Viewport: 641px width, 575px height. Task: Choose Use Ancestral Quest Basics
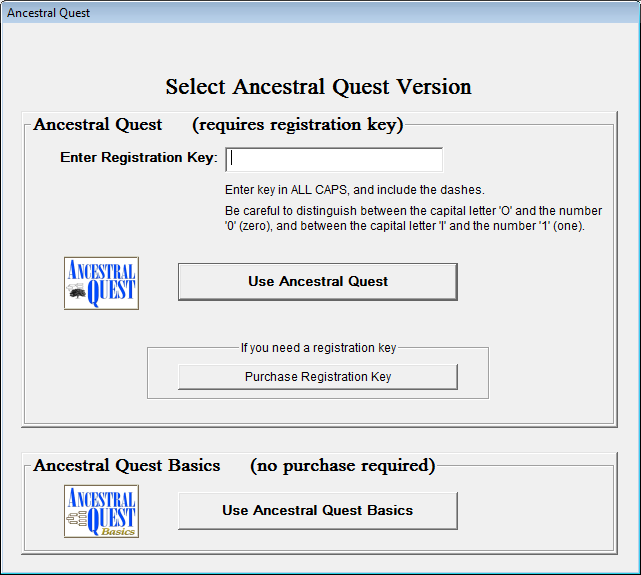tap(318, 511)
